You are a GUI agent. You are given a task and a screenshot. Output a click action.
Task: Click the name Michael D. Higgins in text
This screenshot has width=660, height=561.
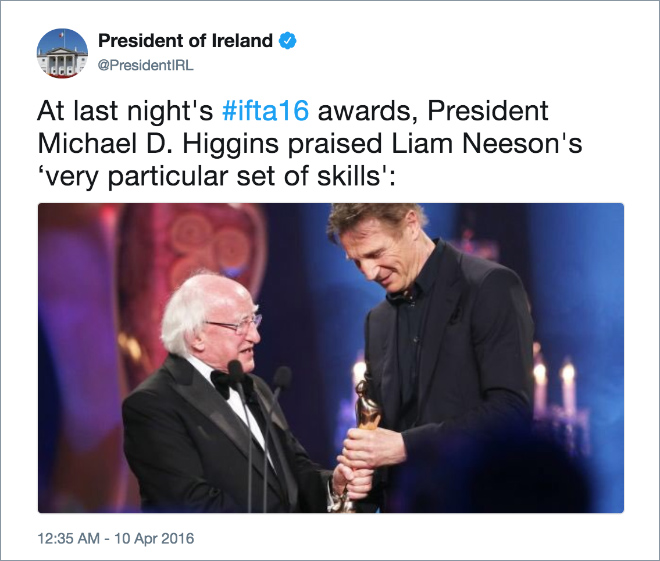[158, 144]
